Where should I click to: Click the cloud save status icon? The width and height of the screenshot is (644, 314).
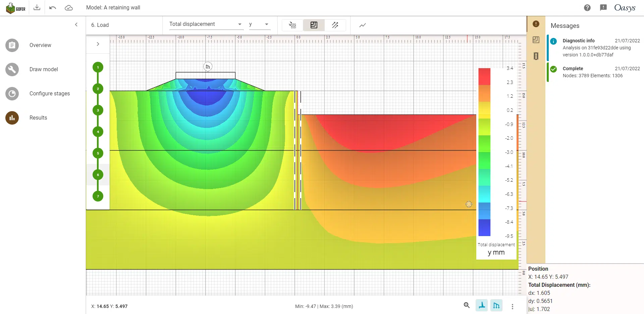(x=69, y=8)
